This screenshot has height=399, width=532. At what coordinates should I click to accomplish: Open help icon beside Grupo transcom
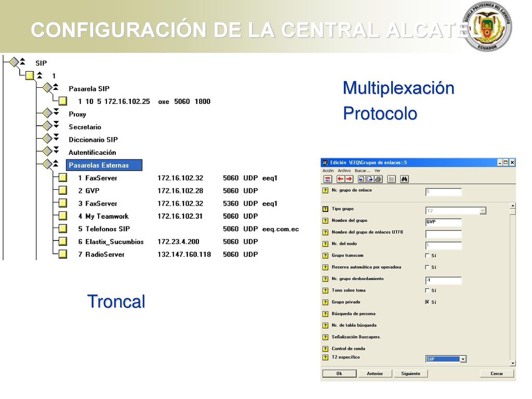[x=325, y=256]
